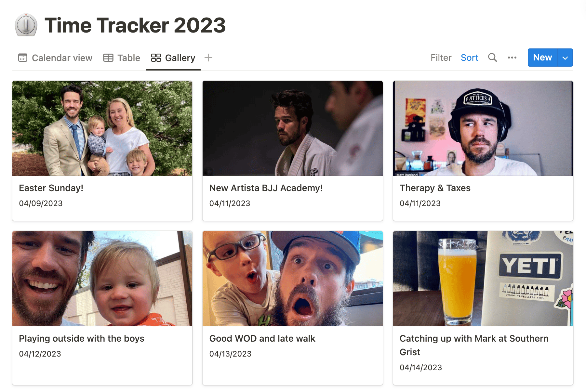Click the calendar icon in view tabs
Screen dimensions: 586x392
(23, 58)
